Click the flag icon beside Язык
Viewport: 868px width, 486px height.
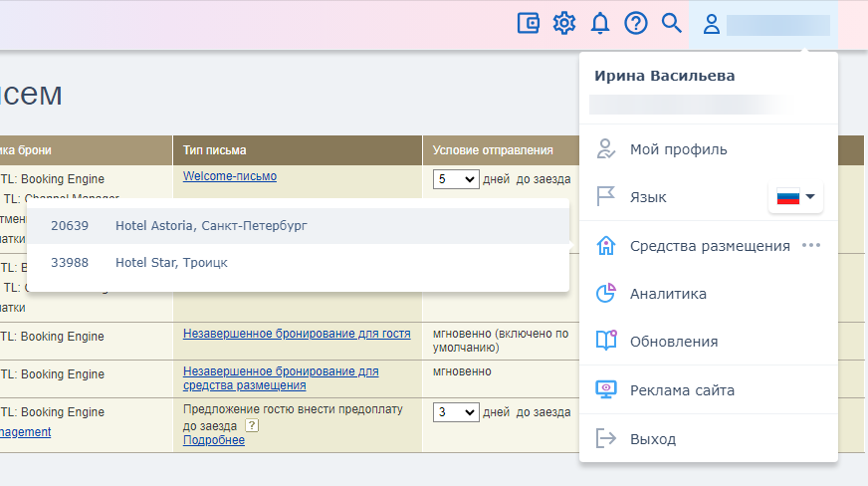pos(605,196)
